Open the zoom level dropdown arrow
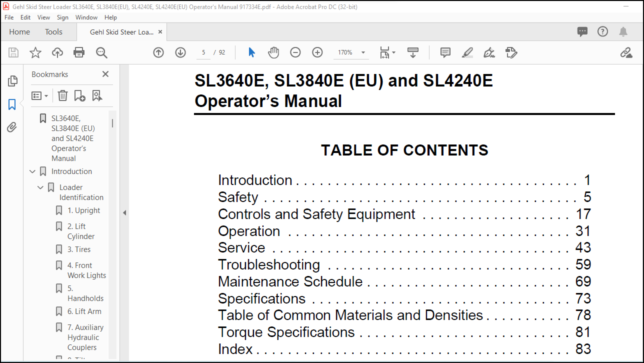Viewport: 644px width, 363px height. (x=363, y=52)
